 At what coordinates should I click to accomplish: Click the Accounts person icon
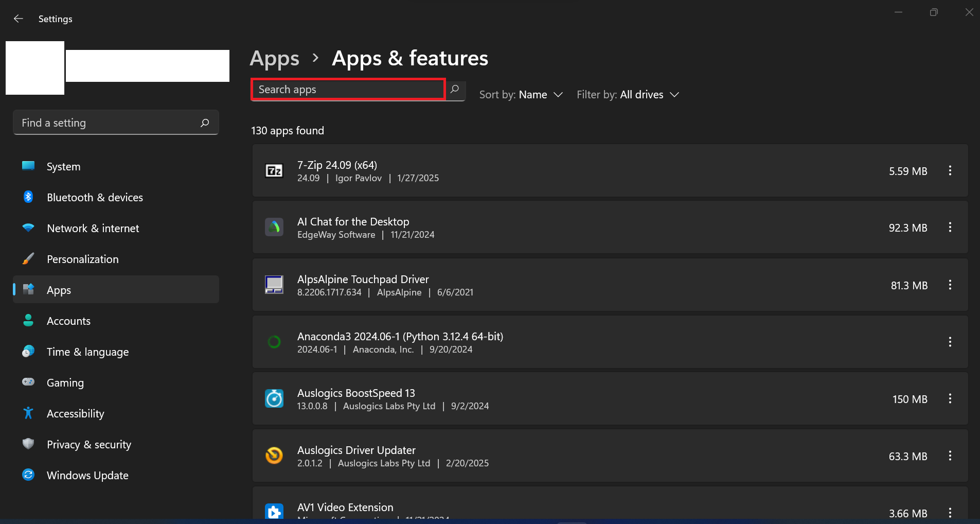(x=28, y=320)
